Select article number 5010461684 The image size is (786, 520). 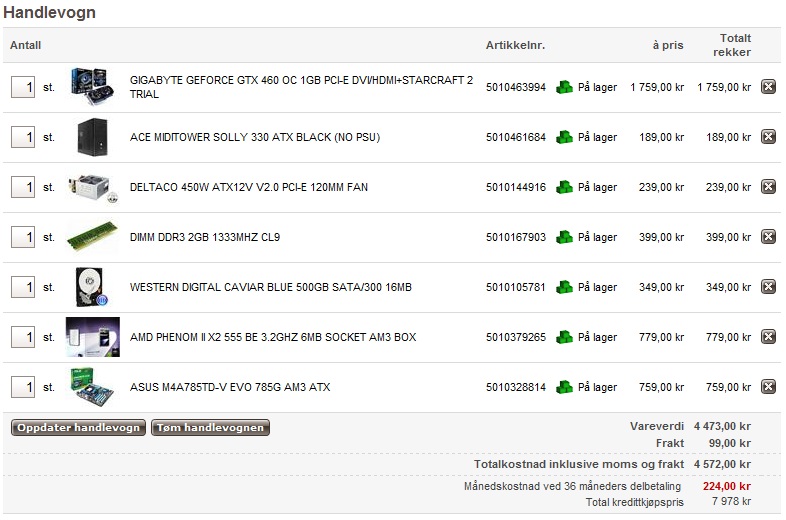515,137
